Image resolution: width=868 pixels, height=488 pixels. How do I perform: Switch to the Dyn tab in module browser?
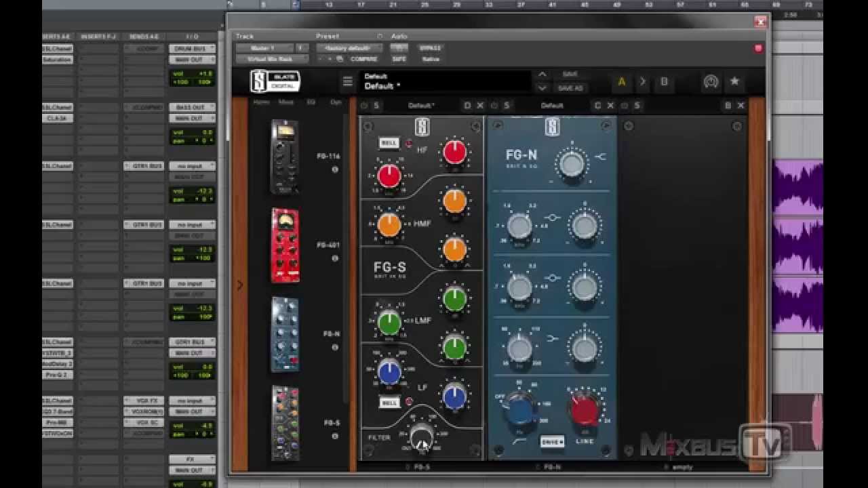coord(336,102)
